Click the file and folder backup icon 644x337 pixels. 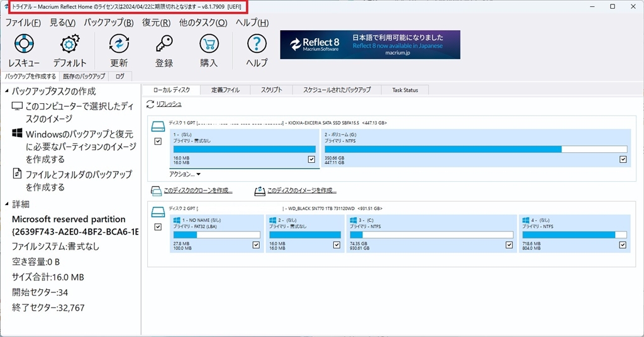coord(17,174)
